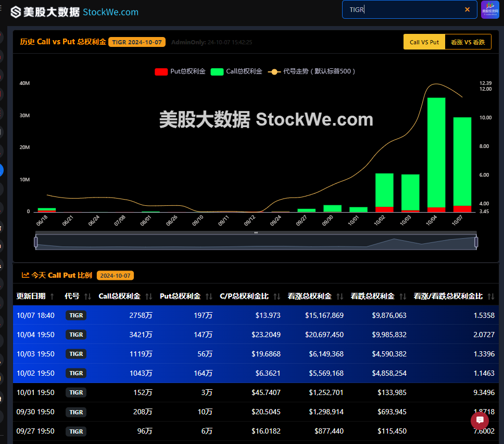This screenshot has height=444, width=504.
Task: Click the TIGR tag in the 10/02 19:50 row
Action: point(76,373)
